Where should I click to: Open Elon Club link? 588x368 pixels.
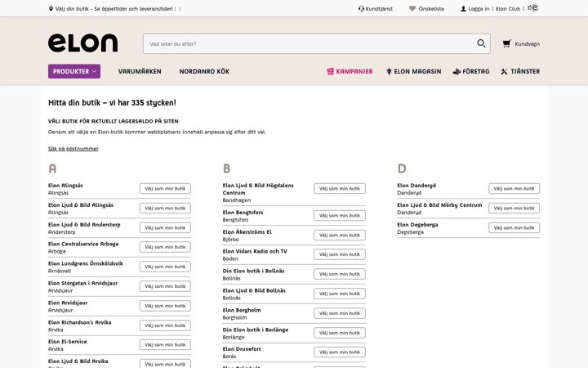508,9
